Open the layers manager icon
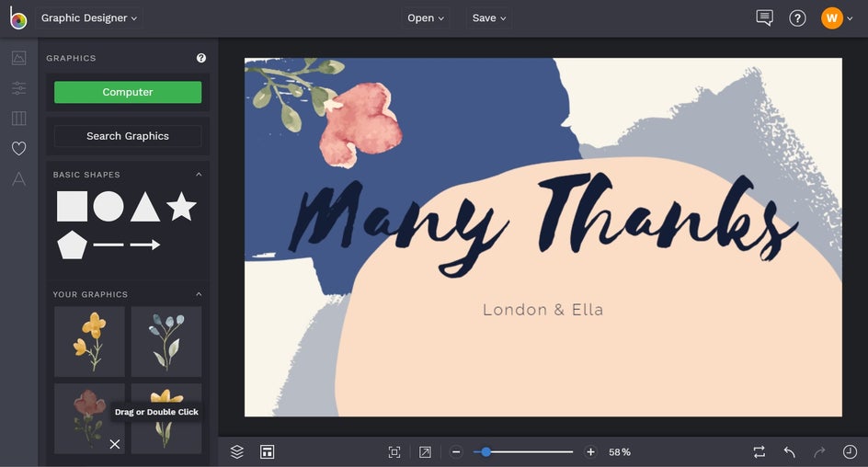 click(237, 452)
